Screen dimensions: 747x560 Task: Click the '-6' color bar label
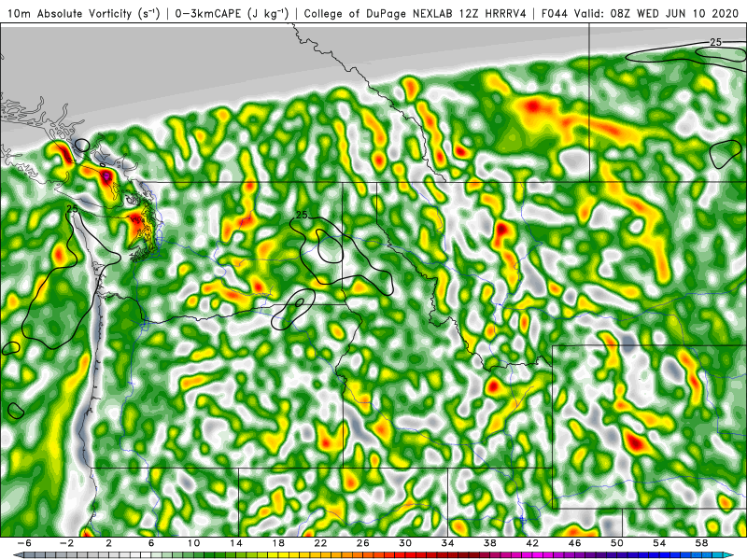24,543
